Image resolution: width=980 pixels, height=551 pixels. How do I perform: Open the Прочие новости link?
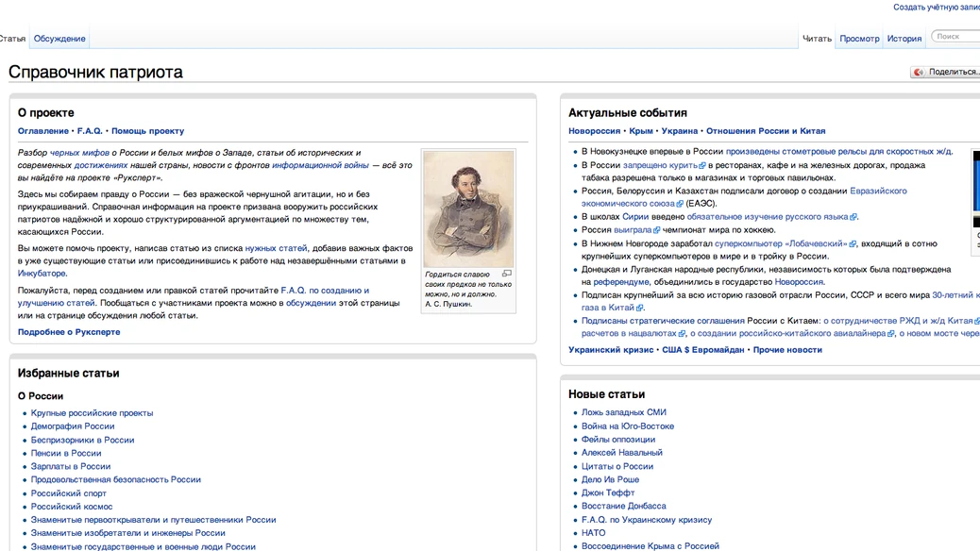click(787, 350)
